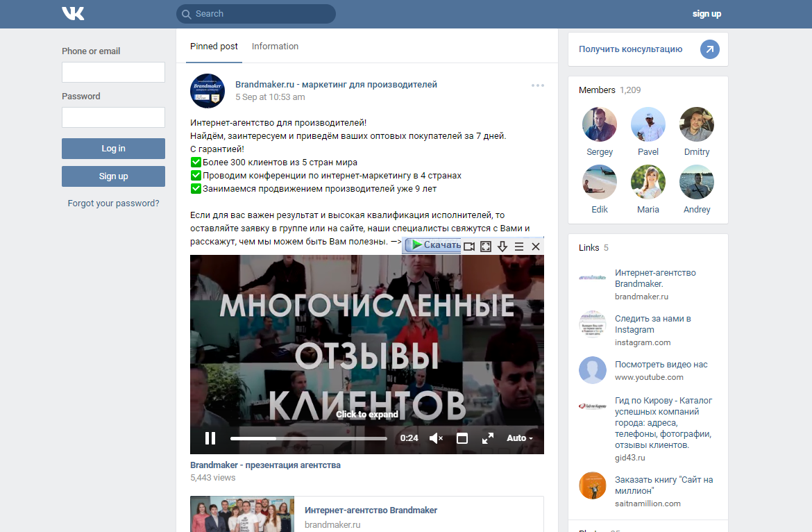Image resolution: width=812 pixels, height=532 pixels.
Task: Open member Edik's avatar
Action: 600,182
